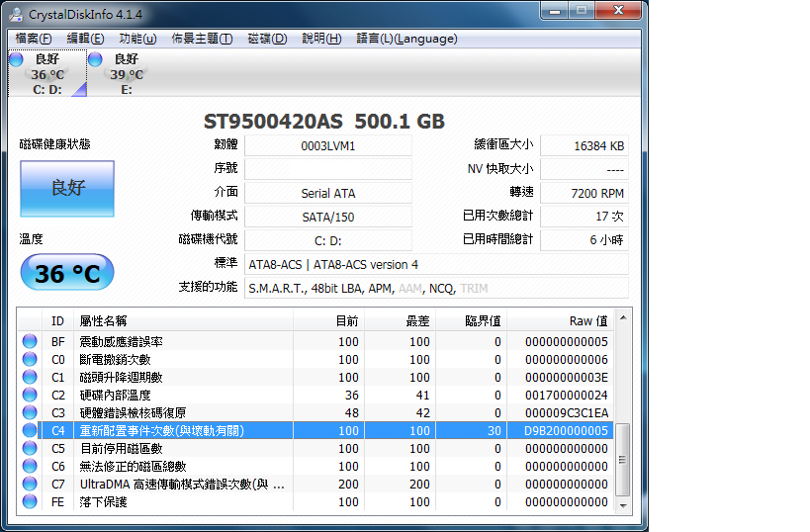This screenshot has width=810, height=532.
Task: Click the 磁碟機代號 field showing C: D:
Action: [328, 240]
